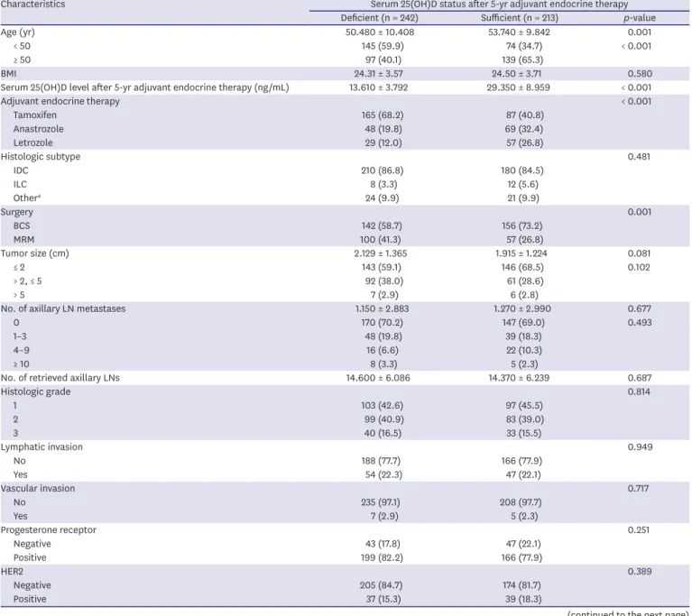Select the value '1.270 ± 2.990'
Image resolution: width=692 pixels, height=616 pixels.
click(x=522, y=308)
